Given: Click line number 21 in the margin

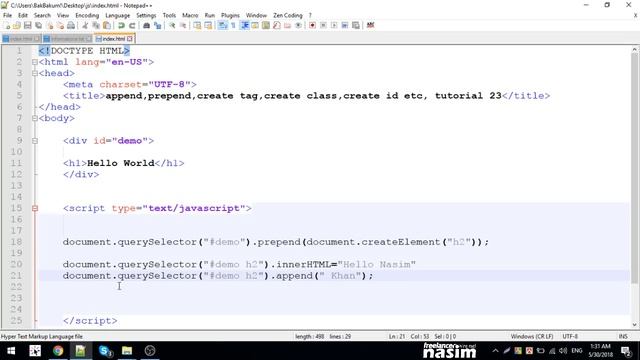Looking at the screenshot, I should point(16,276).
